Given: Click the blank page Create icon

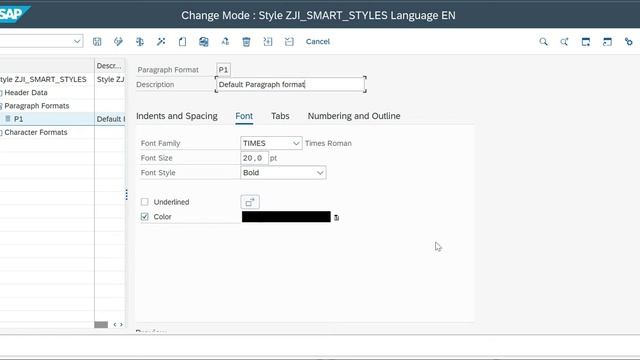Looking at the screenshot, I should [x=182, y=42].
